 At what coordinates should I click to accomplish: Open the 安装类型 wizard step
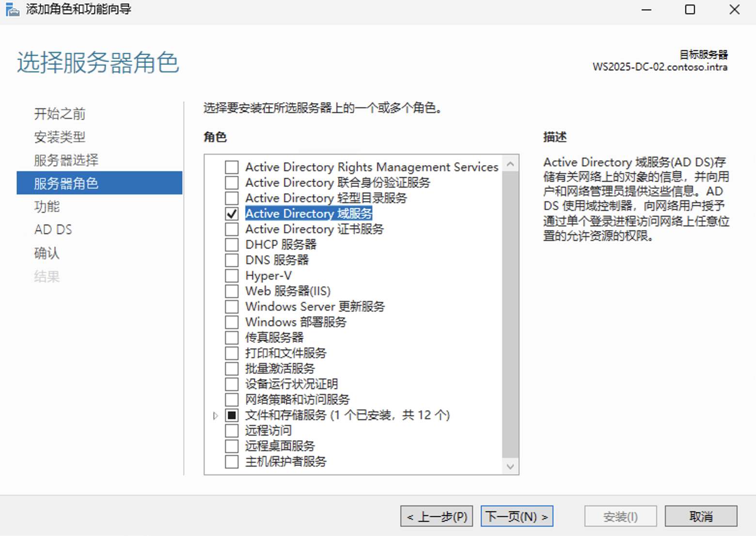click(x=60, y=137)
